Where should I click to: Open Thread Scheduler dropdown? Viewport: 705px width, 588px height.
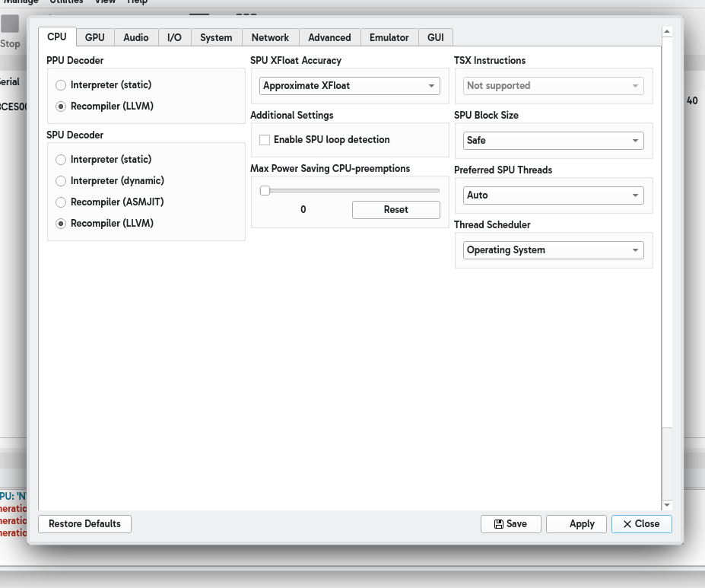[553, 250]
